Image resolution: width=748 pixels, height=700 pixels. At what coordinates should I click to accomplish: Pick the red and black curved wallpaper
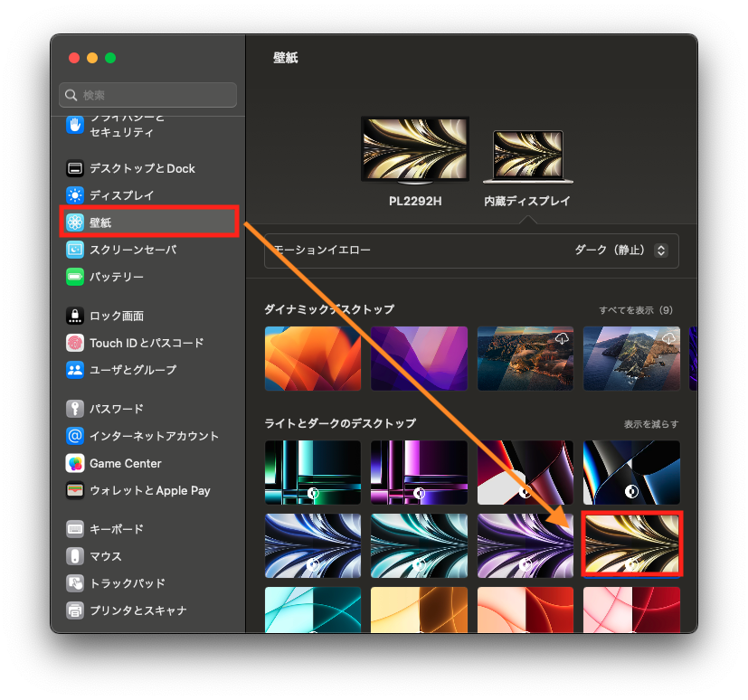point(525,473)
